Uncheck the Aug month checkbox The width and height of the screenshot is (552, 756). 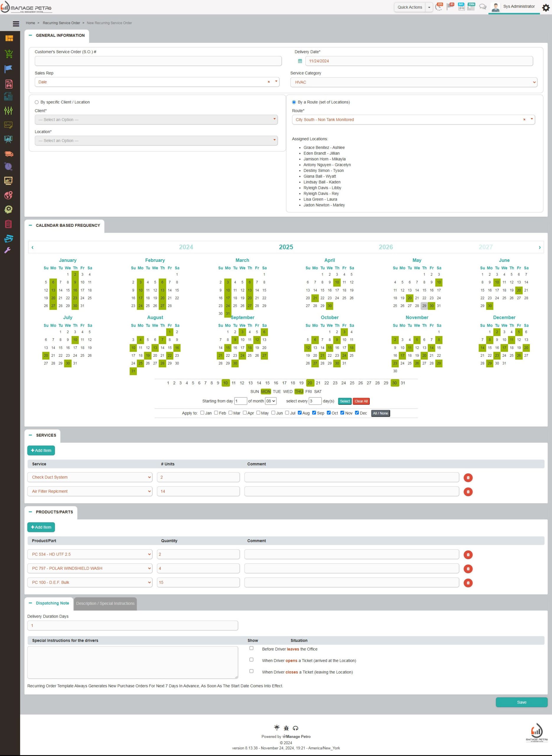(x=300, y=413)
